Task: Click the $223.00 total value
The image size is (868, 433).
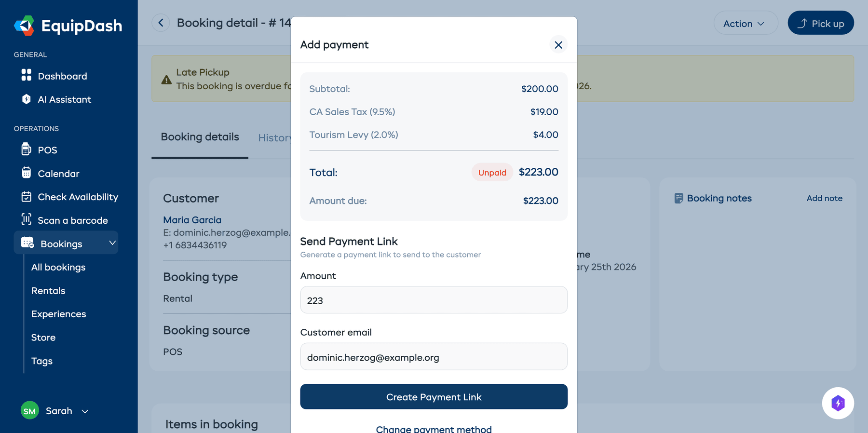Action: coord(539,172)
